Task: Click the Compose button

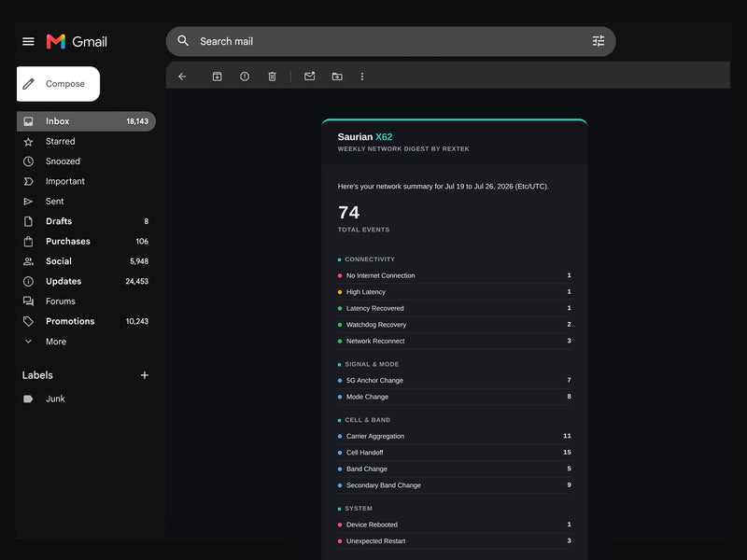Action: pyautogui.click(x=58, y=84)
